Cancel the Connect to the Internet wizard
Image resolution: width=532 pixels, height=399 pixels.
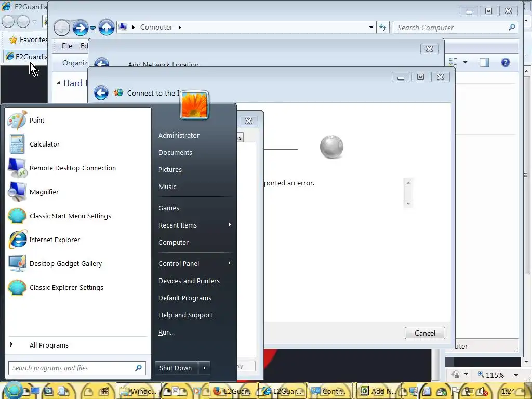pos(425,333)
